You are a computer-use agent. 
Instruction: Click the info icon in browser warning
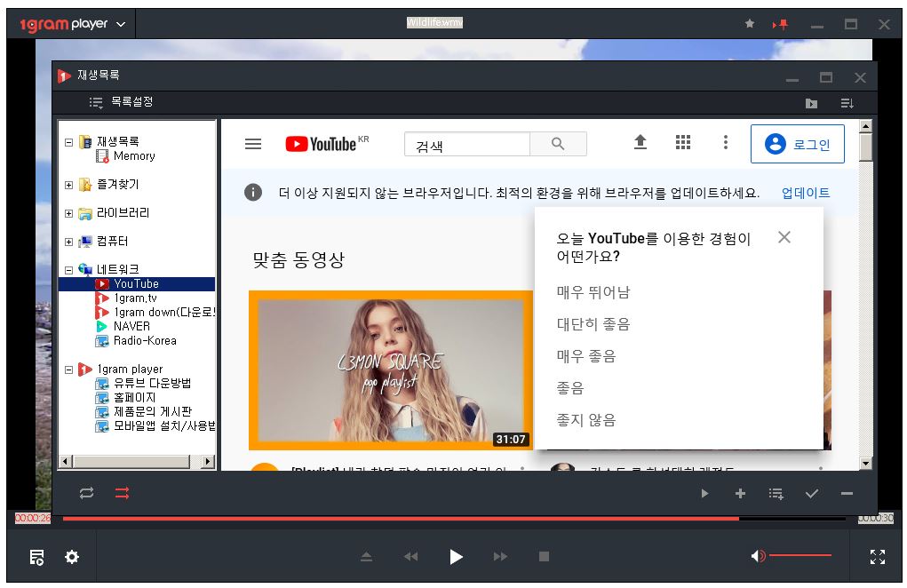tap(253, 193)
